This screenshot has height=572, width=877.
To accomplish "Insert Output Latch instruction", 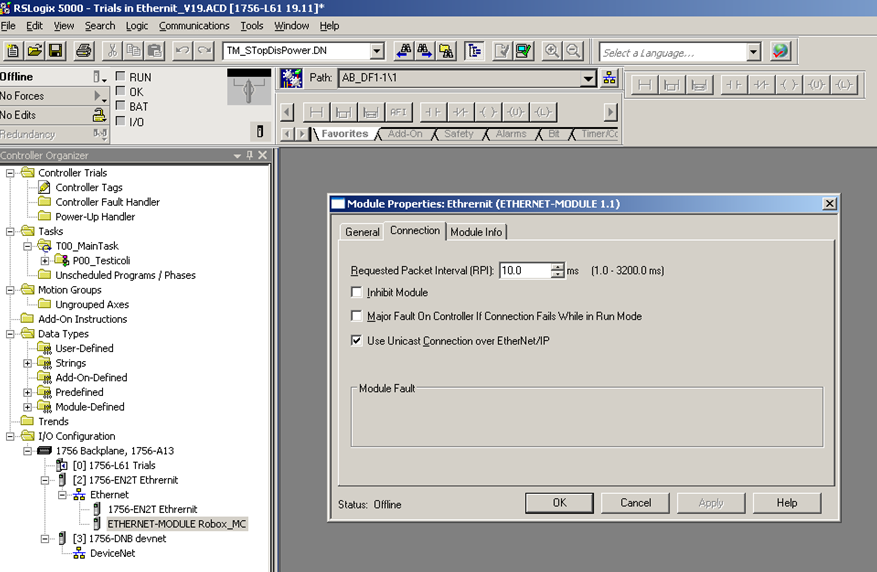I will [x=543, y=112].
